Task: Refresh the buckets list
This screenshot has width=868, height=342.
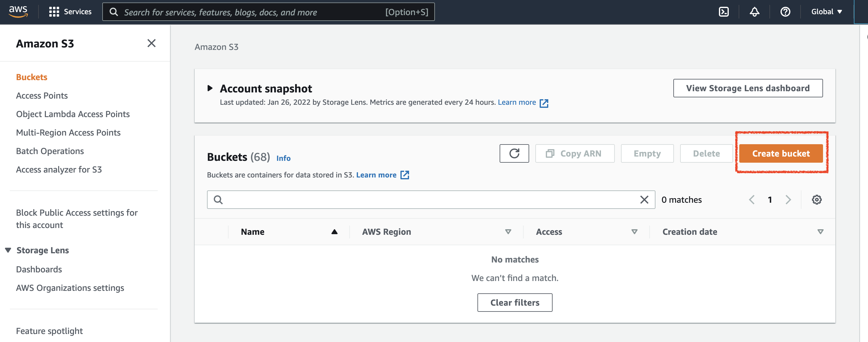Action: click(514, 153)
